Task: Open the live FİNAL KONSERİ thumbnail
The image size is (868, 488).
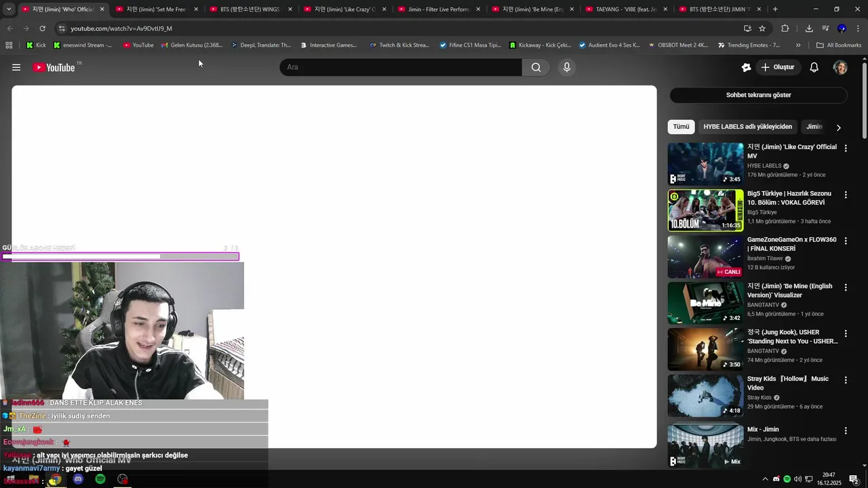Action: (705, 256)
